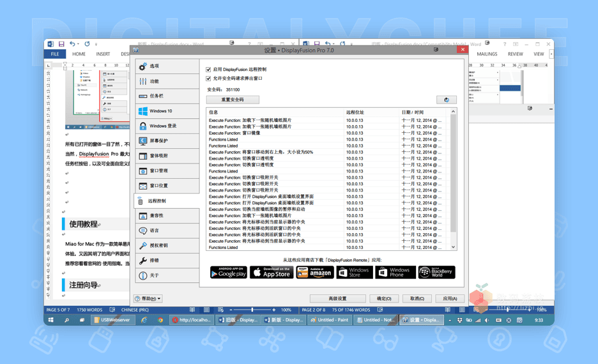The width and height of the screenshot is (598, 364).
Task: Click Save icon in left Word window
Action: click(x=61, y=44)
